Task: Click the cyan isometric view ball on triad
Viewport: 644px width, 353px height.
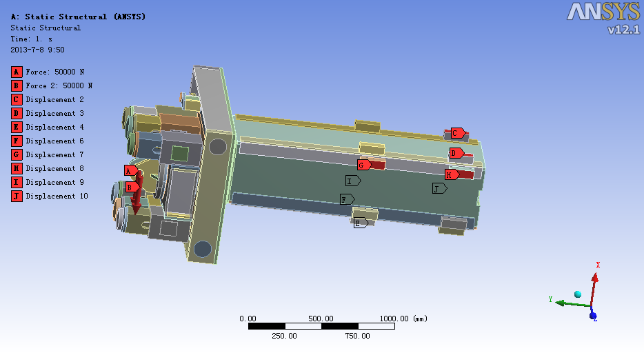Action: coord(578,294)
